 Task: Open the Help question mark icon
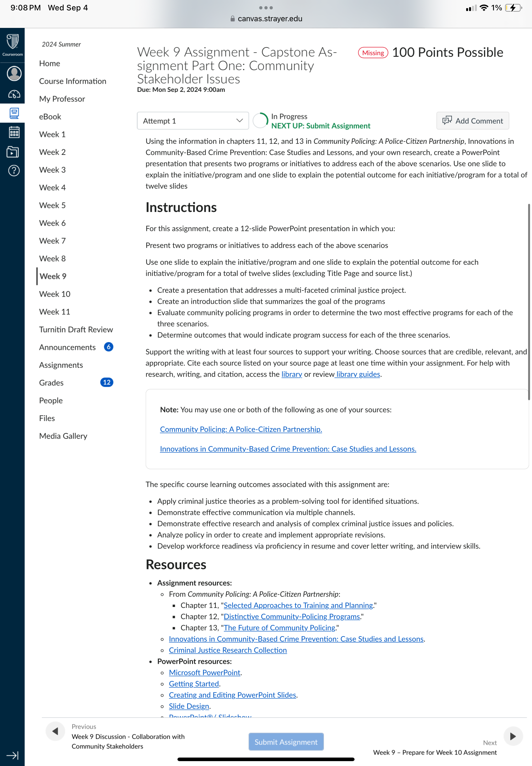coord(14,171)
